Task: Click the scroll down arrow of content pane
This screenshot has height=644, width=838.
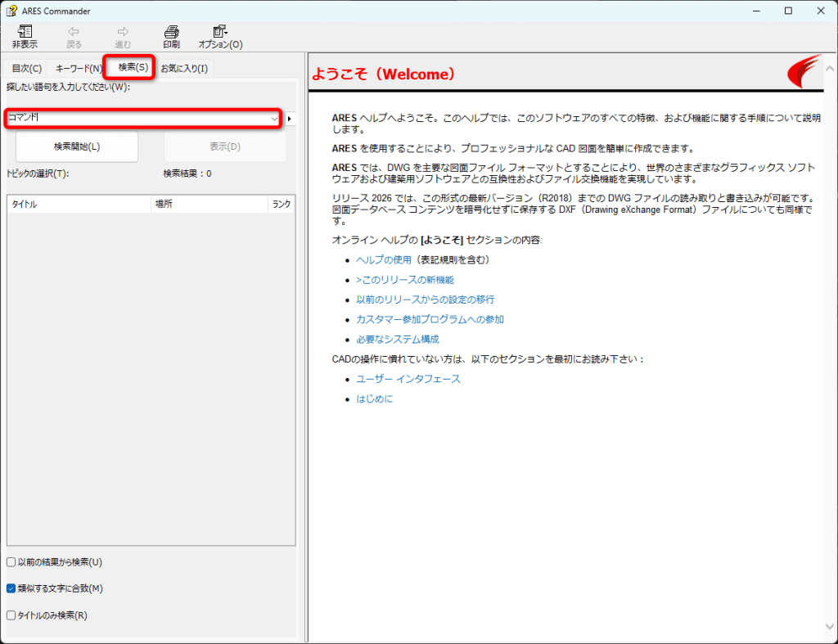Action: tap(830, 626)
